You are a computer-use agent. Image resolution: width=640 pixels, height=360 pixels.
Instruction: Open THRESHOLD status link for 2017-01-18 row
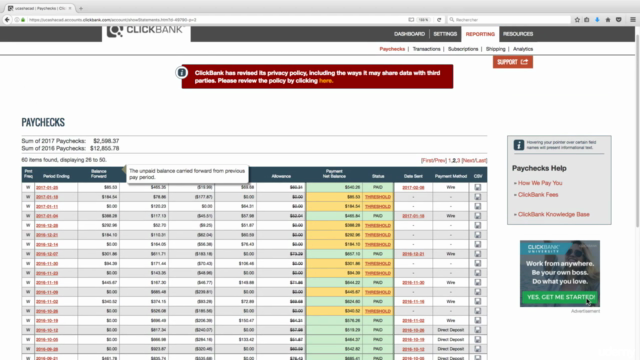click(x=378, y=197)
